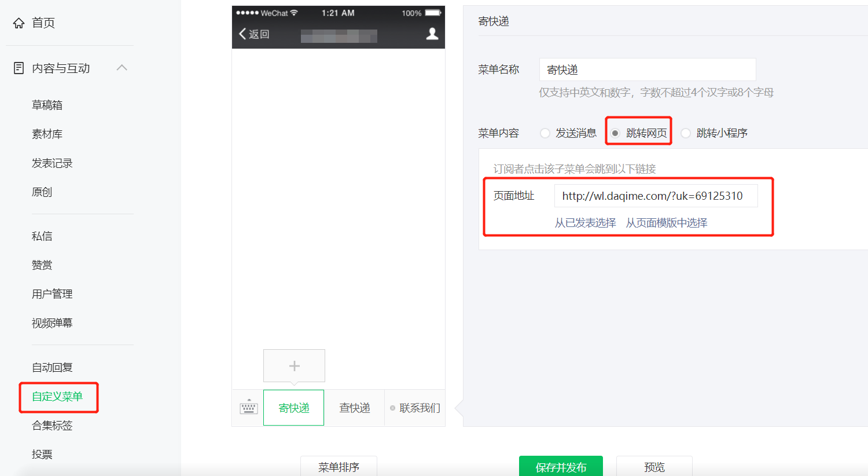
Task: Click the home icon beside 首页
Action: [x=19, y=23]
